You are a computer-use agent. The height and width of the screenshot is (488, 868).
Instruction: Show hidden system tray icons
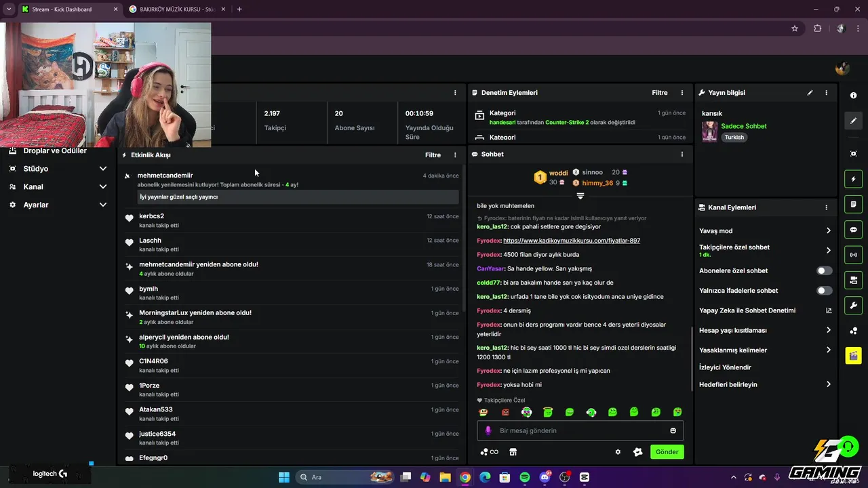tap(733, 477)
